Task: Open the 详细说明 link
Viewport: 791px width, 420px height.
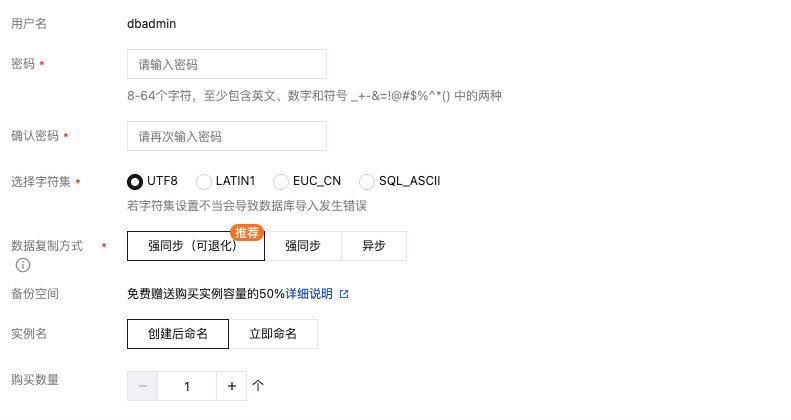Action: pyautogui.click(x=309, y=294)
